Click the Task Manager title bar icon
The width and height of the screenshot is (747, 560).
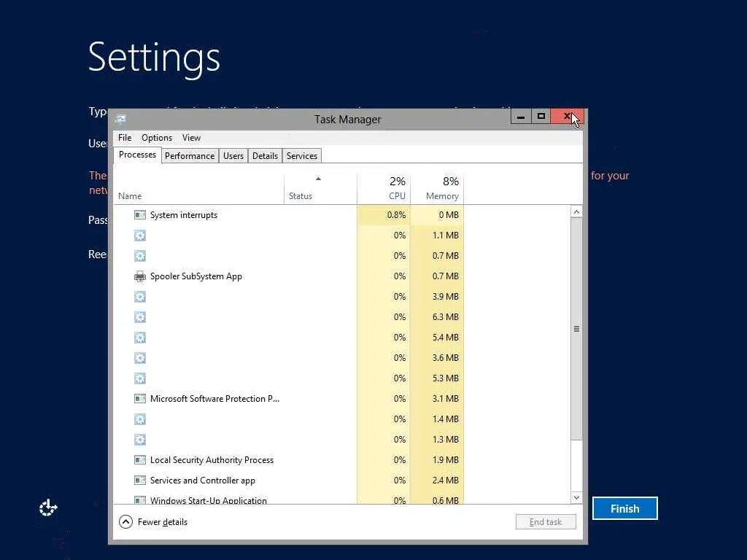pyautogui.click(x=120, y=119)
